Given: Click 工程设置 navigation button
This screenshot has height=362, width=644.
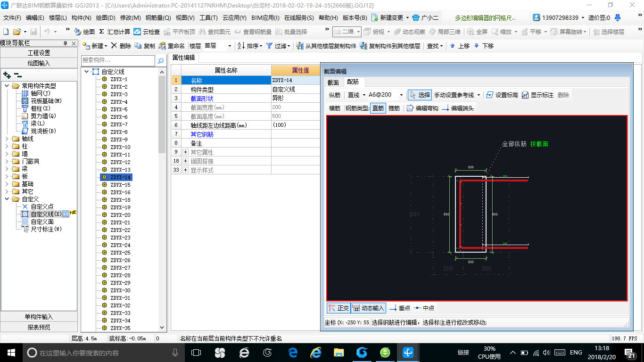Looking at the screenshot, I should click(x=39, y=53).
